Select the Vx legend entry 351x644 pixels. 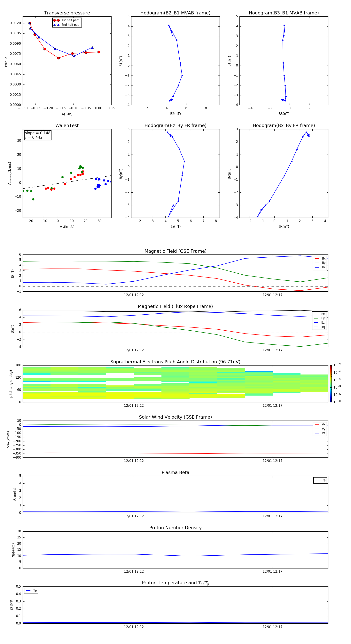(320, 424)
